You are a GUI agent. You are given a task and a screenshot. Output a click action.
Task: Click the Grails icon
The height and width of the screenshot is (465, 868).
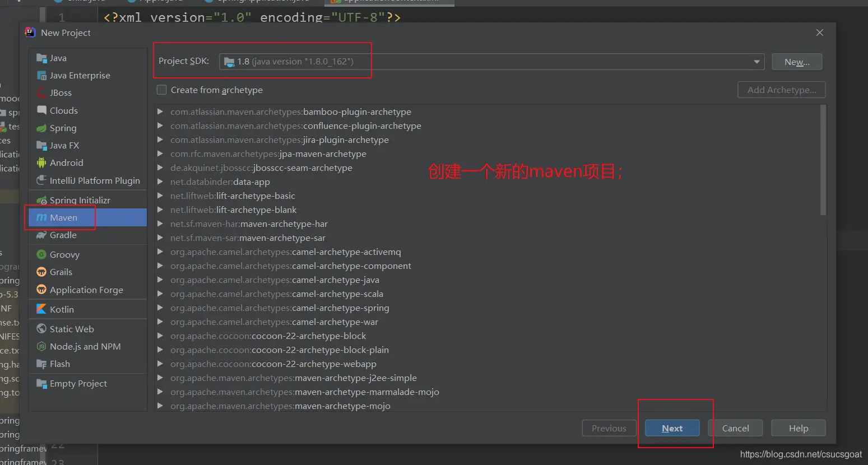(x=41, y=272)
